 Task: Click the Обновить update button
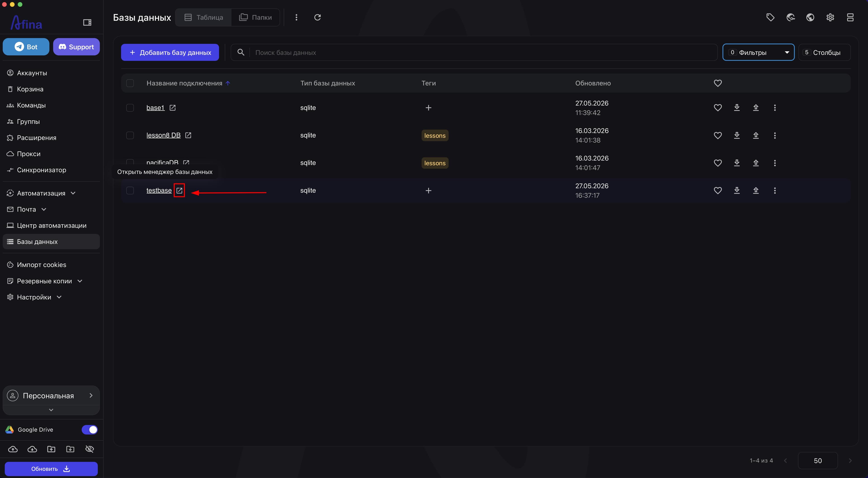51,469
